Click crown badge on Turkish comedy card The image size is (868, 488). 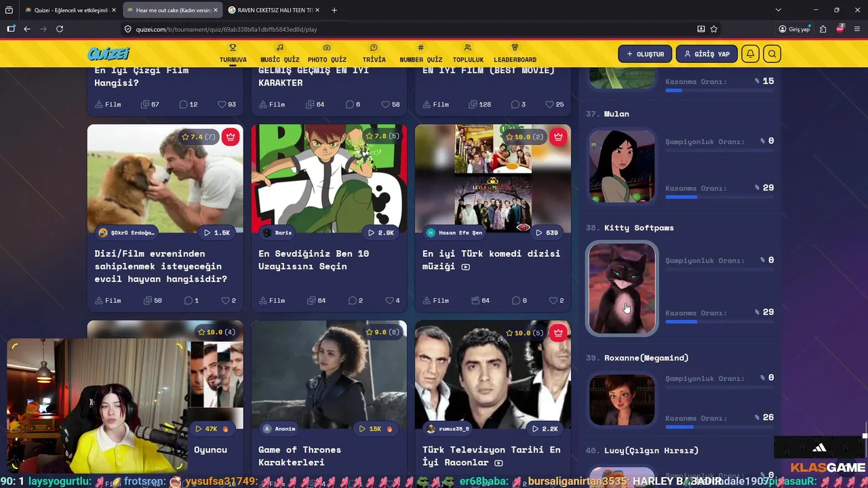(558, 136)
